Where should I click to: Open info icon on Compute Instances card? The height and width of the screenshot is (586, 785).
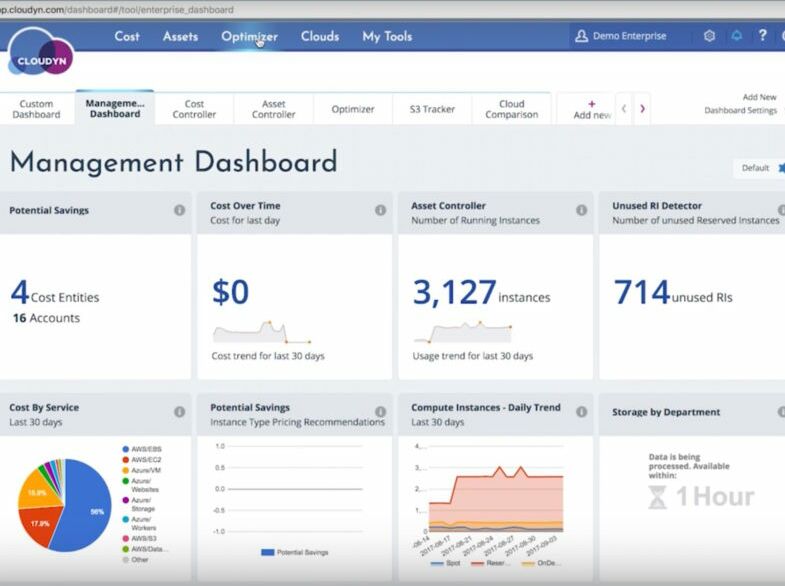pyautogui.click(x=581, y=412)
